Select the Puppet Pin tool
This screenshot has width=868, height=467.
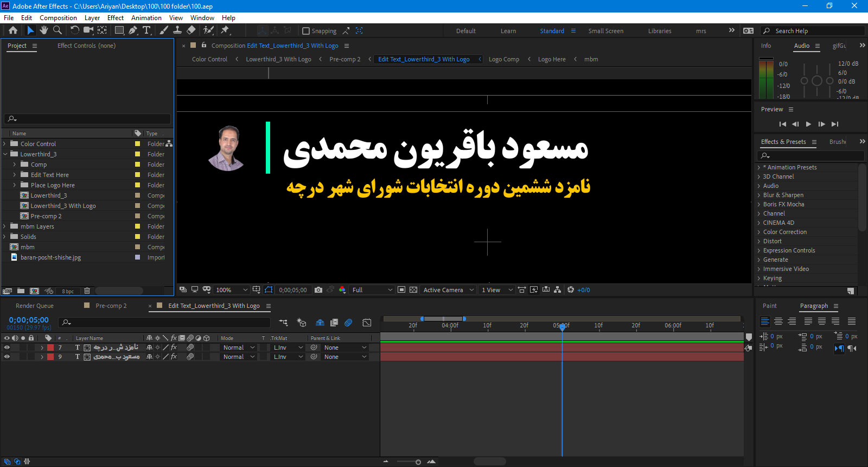point(225,30)
